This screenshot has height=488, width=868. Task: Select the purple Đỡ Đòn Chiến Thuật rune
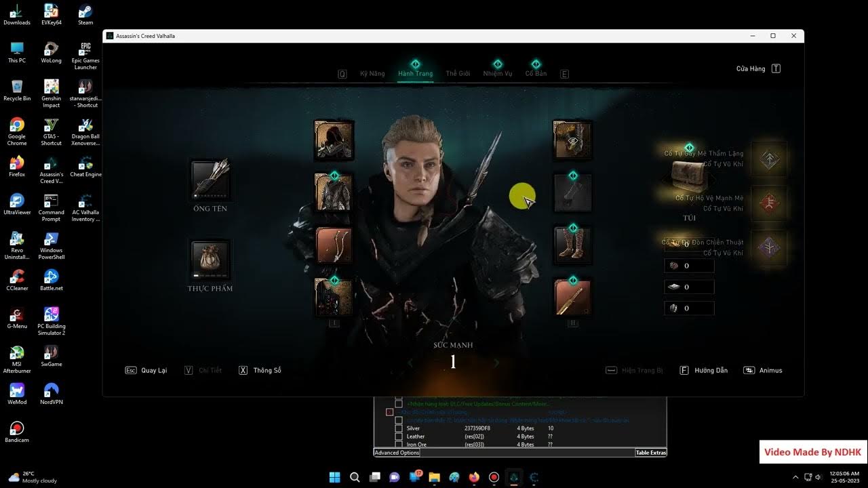click(x=769, y=247)
